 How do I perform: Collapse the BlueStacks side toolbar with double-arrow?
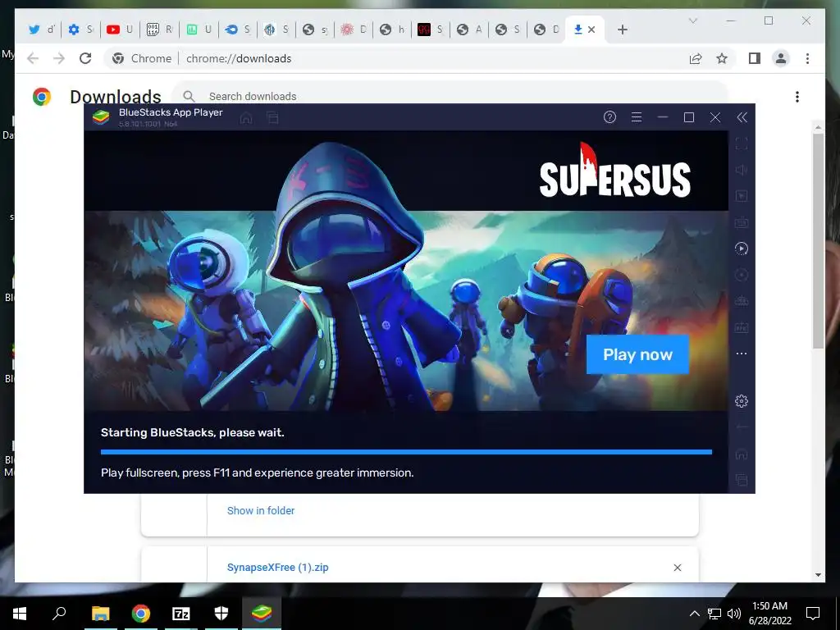pyautogui.click(x=742, y=117)
